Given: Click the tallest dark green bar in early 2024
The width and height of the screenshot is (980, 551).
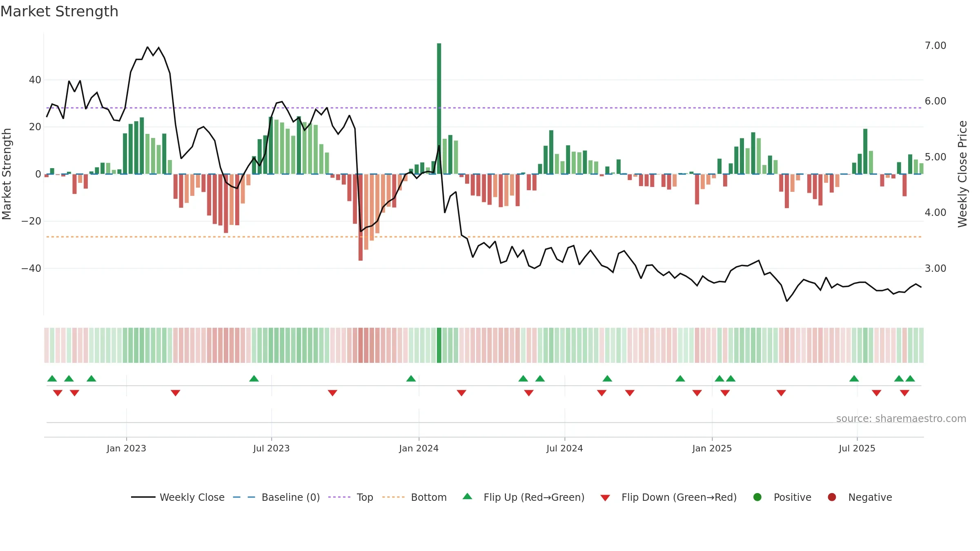Looking at the screenshot, I should point(439,109).
